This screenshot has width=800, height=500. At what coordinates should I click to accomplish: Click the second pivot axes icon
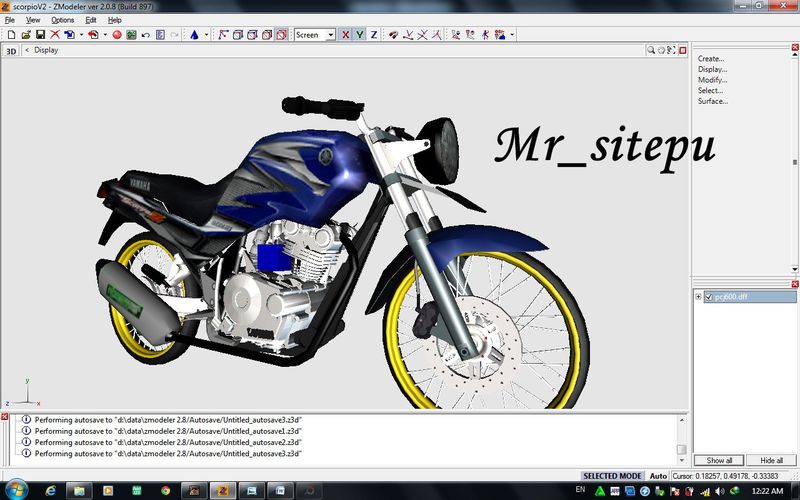(x=422, y=35)
